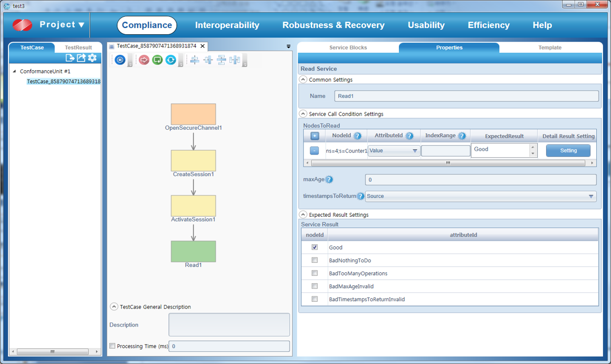Open the Interoperability menu
The width and height of the screenshot is (611, 364).
click(x=227, y=25)
